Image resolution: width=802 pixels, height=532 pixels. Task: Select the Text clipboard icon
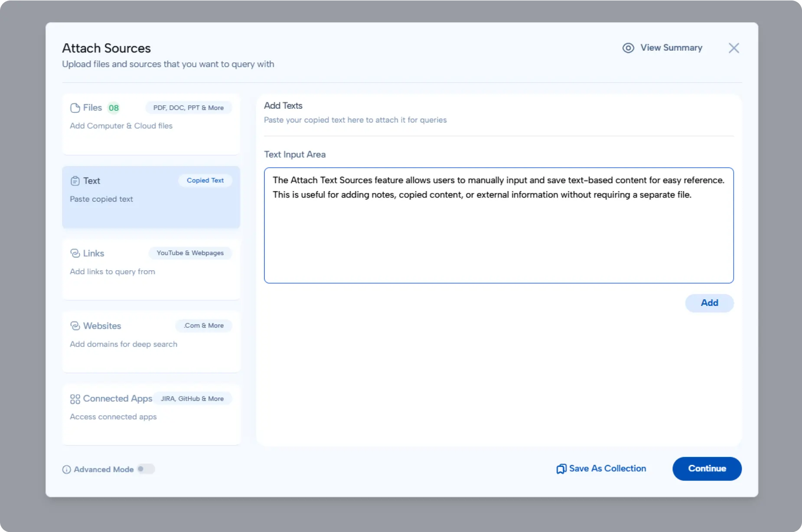point(75,181)
